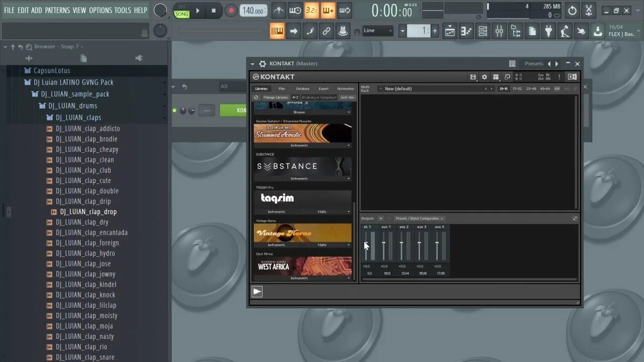Open Kontakt options gear icon

coord(485,77)
